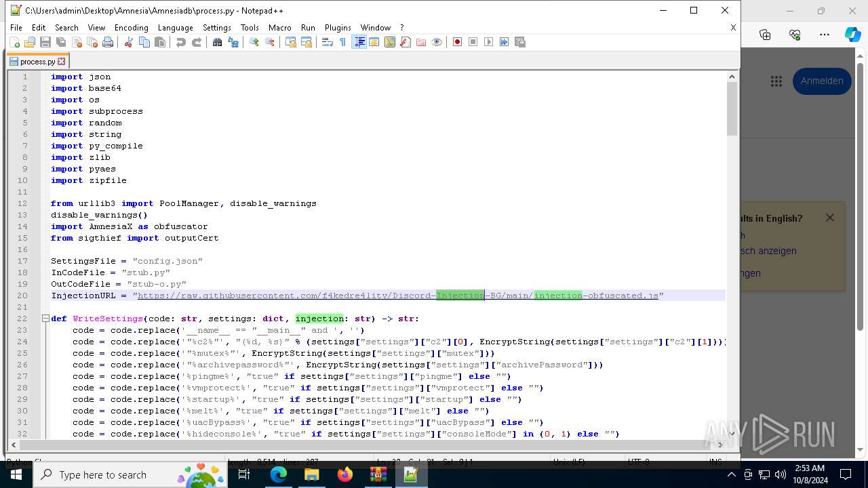Open the Encoding menu
This screenshot has height=488, width=868.
(x=131, y=28)
